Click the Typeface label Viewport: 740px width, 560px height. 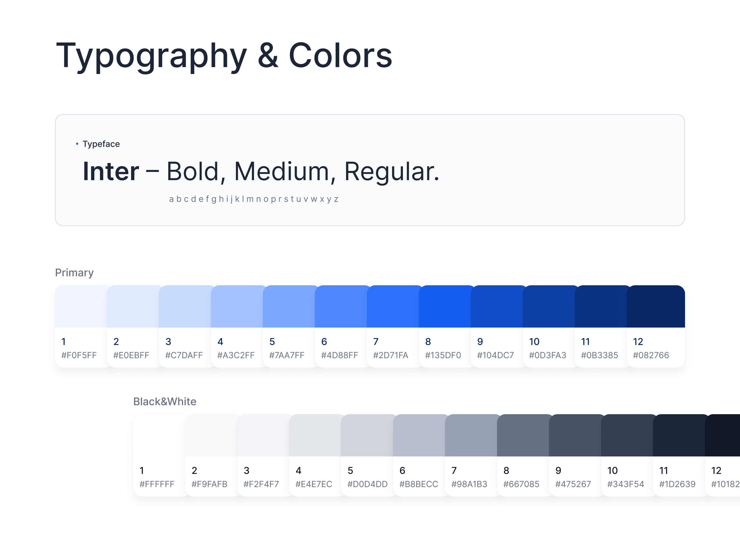[x=101, y=144]
